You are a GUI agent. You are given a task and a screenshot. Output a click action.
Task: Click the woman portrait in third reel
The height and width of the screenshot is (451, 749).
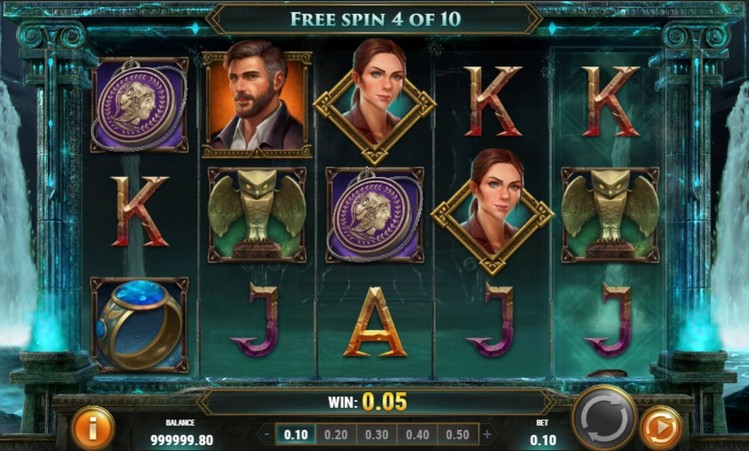coord(375,101)
